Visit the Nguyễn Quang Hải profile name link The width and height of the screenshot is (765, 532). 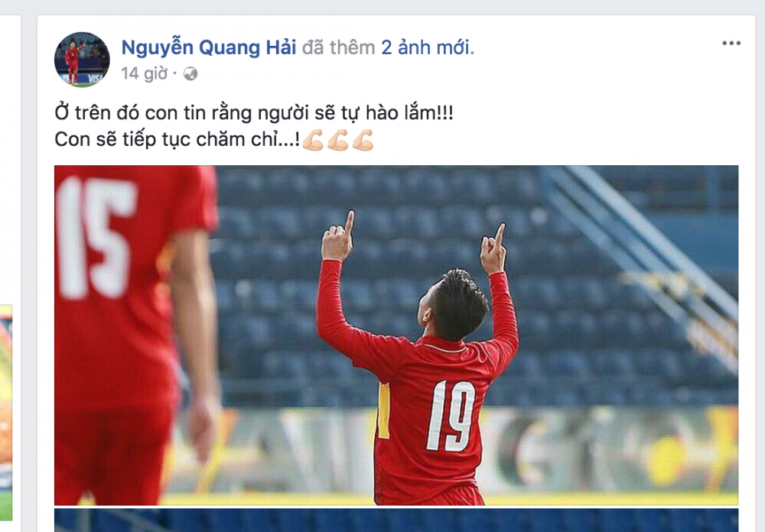coord(209,47)
